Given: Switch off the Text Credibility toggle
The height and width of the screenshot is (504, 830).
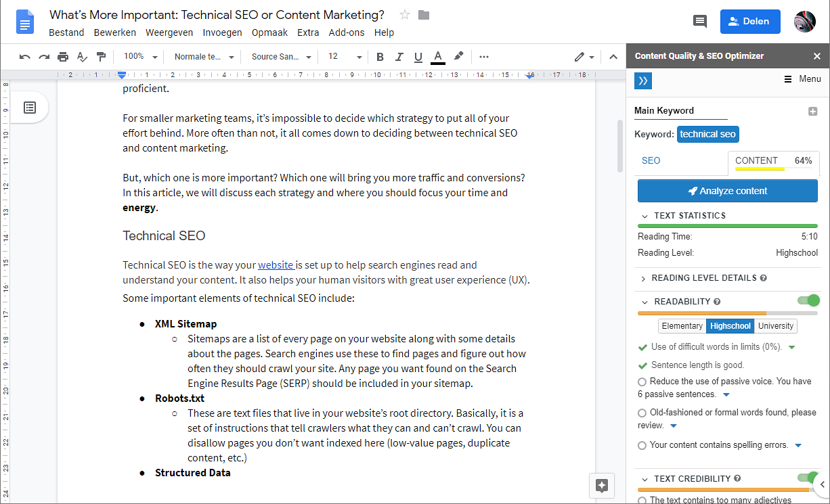Looking at the screenshot, I should tap(808, 478).
